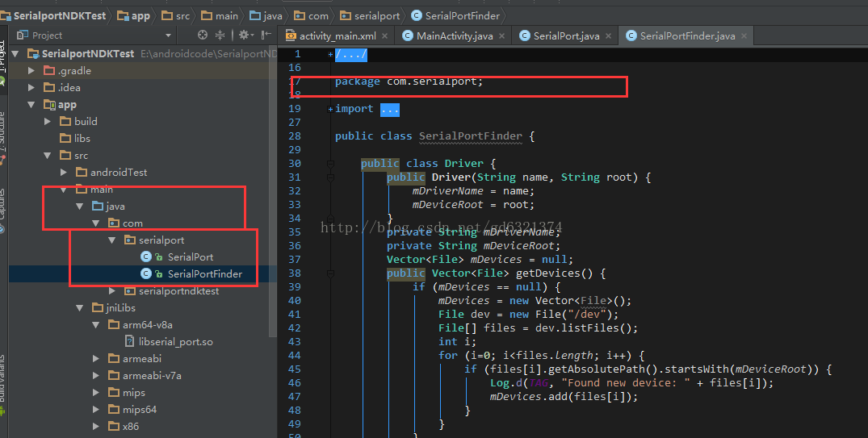Expand the armeabi folder arrow
Screen dimensions: 868x438
(96, 359)
